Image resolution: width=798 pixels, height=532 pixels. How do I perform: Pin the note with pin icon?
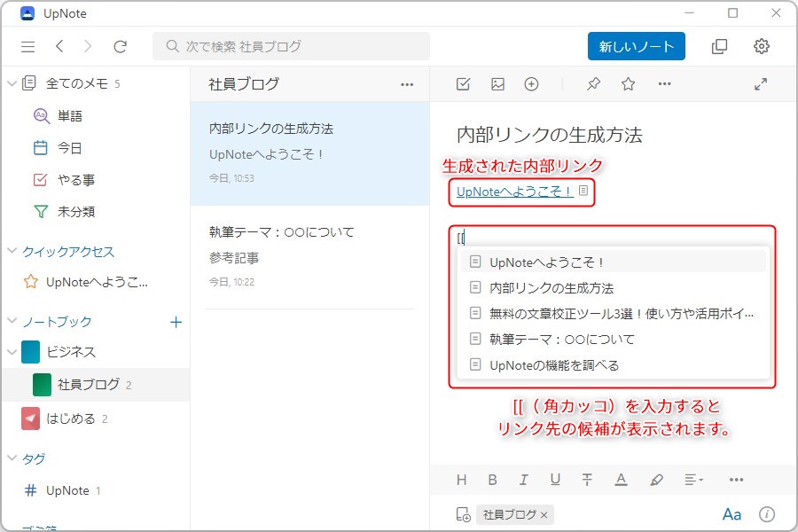pyautogui.click(x=593, y=84)
